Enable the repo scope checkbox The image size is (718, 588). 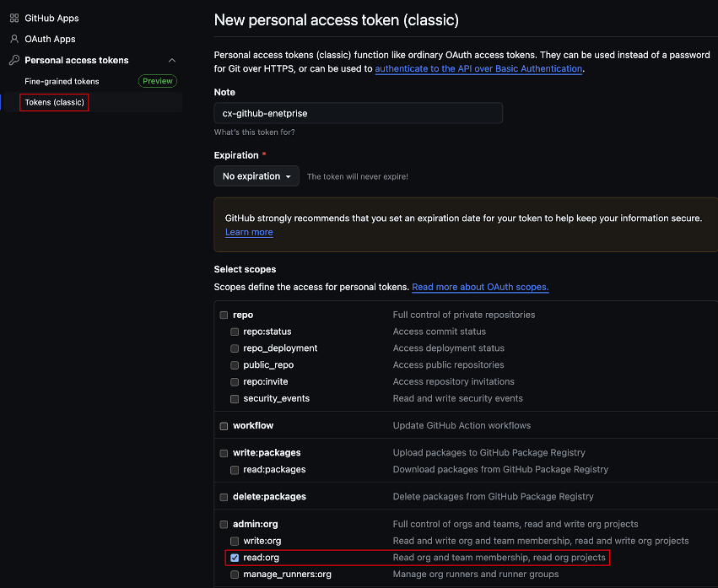tap(224, 315)
